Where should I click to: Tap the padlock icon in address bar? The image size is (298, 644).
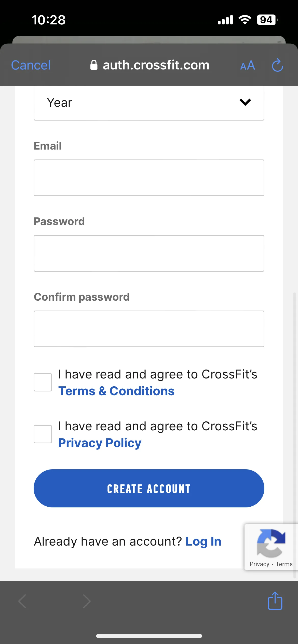click(94, 65)
